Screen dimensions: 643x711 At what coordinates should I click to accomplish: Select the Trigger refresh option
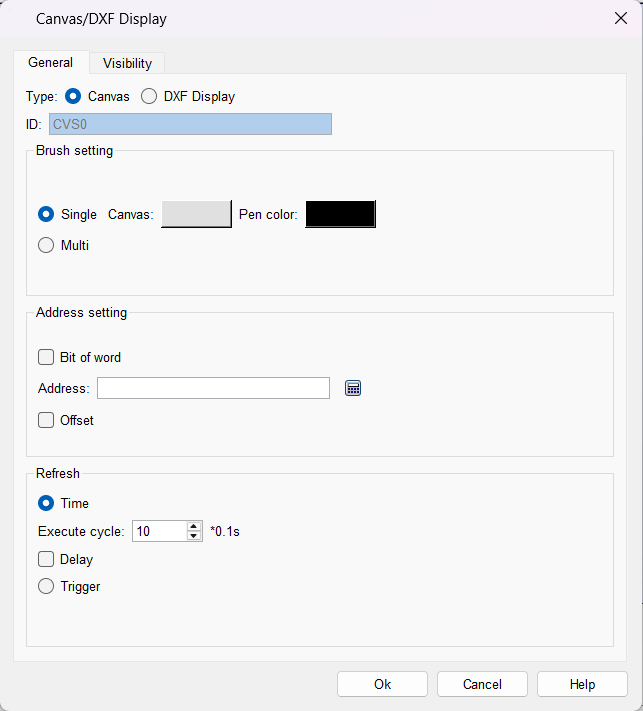point(46,587)
